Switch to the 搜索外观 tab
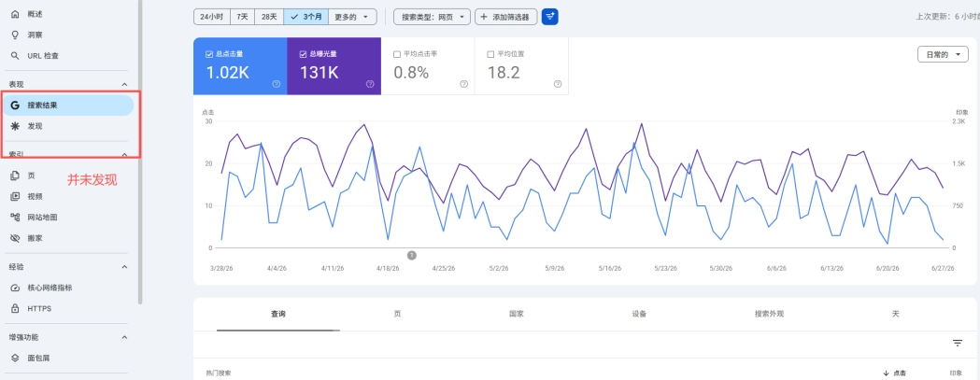This screenshot has width=980, height=380. pyautogui.click(x=769, y=315)
